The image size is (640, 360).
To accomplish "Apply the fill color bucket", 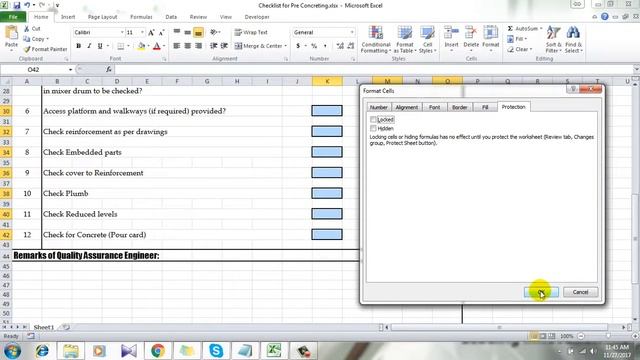I will pyautogui.click(x=141, y=46).
